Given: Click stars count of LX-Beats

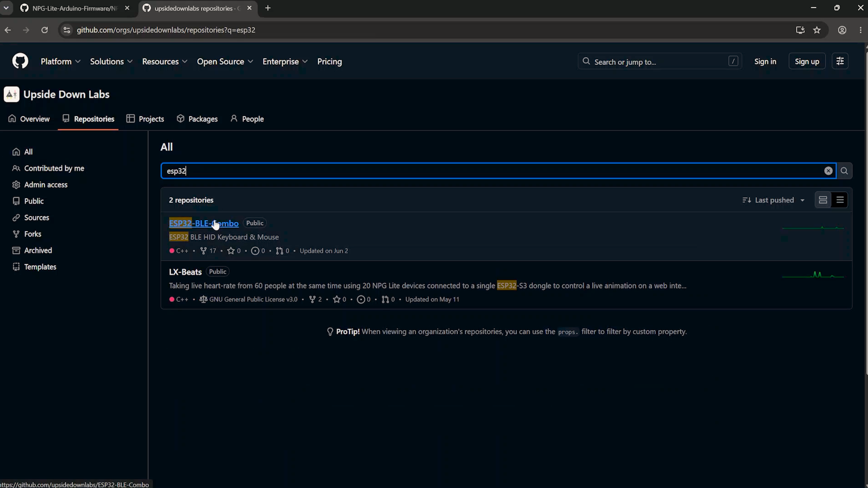Looking at the screenshot, I should pyautogui.click(x=340, y=299).
